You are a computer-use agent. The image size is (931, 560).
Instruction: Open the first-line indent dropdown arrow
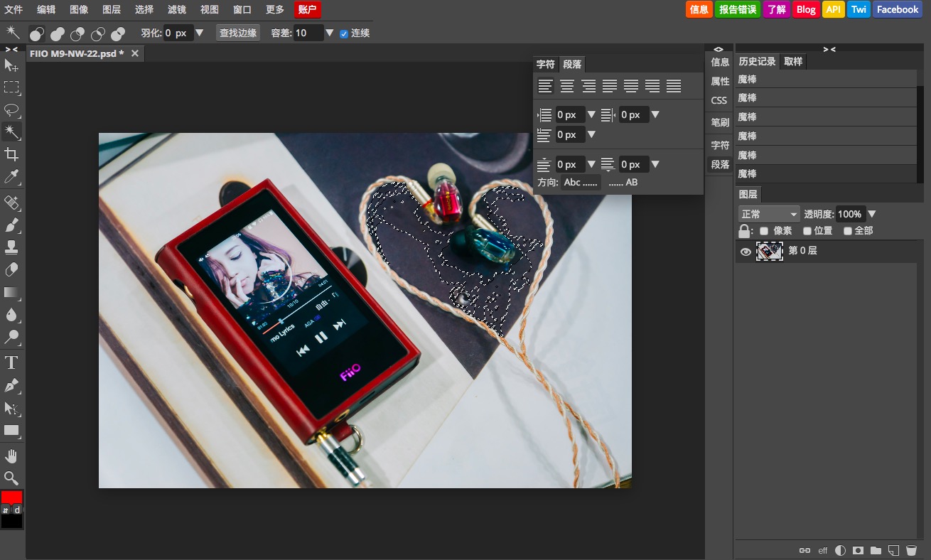[x=591, y=134]
